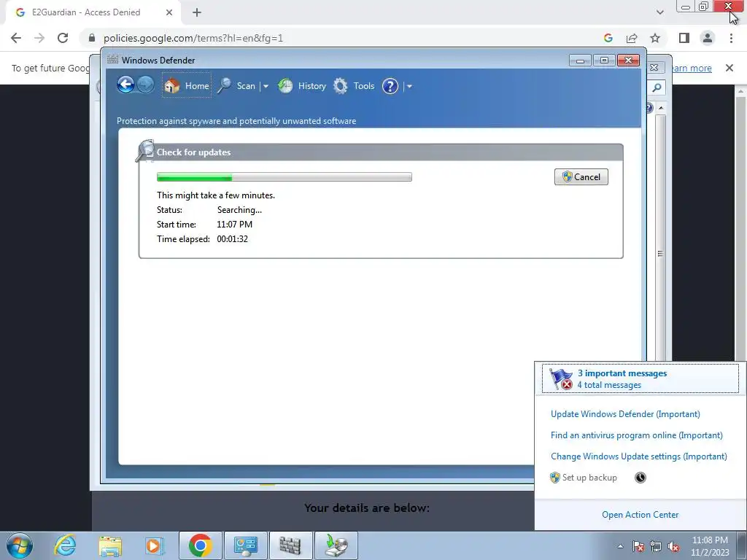The height and width of the screenshot is (560, 747).
Task: Click the Defender help question mark icon
Action: 390,86
